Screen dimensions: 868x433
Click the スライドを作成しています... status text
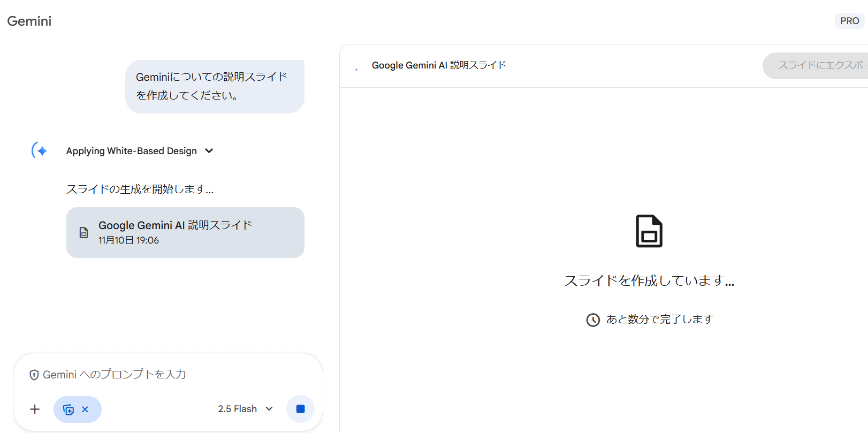click(x=649, y=280)
